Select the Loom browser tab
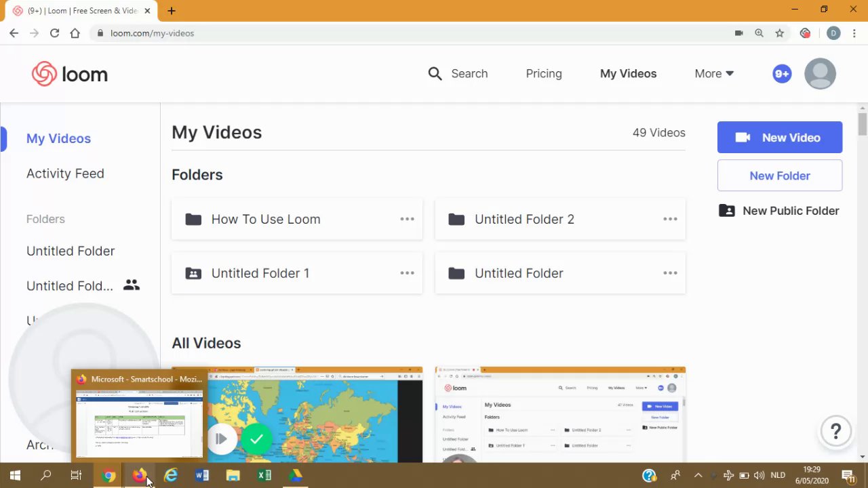This screenshot has height=488, width=868. click(80, 11)
